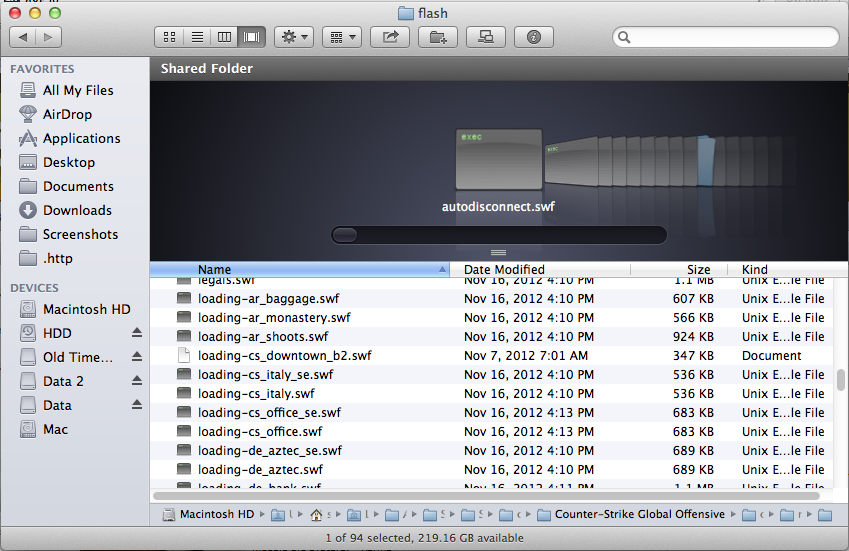Select loading-de_aztec_se.swf file
Viewport: 849px width, 551px height.
click(x=492, y=450)
